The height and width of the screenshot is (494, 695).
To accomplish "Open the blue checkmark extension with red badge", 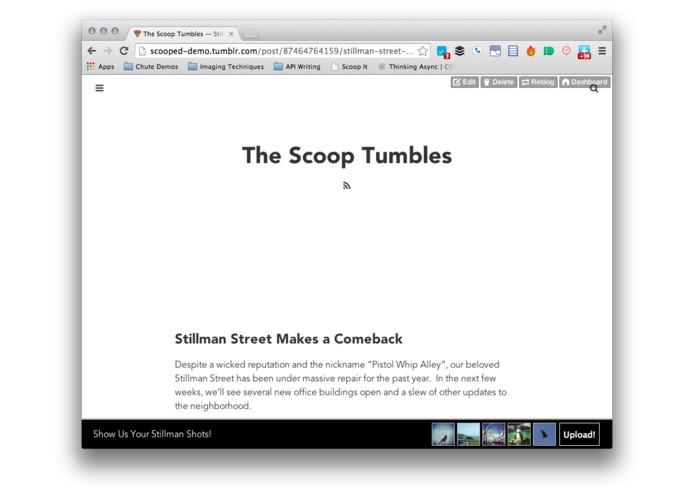I will click(x=442, y=52).
